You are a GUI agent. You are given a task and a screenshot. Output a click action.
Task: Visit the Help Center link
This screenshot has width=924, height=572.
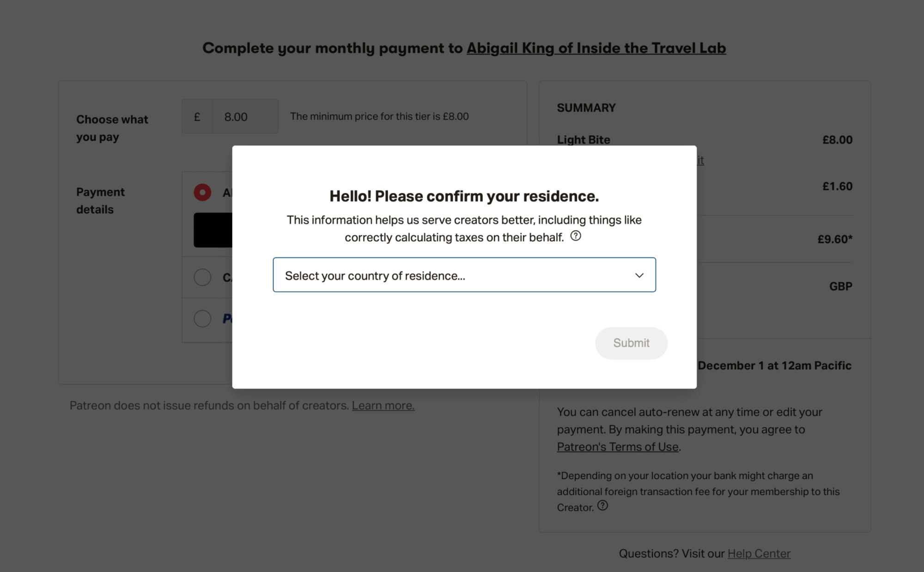click(759, 554)
